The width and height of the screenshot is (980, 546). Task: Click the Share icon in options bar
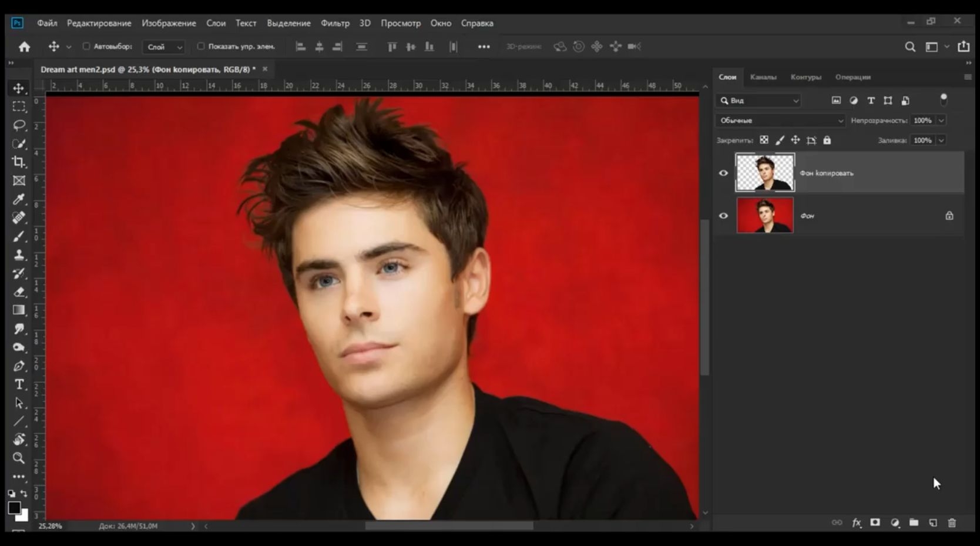964,46
